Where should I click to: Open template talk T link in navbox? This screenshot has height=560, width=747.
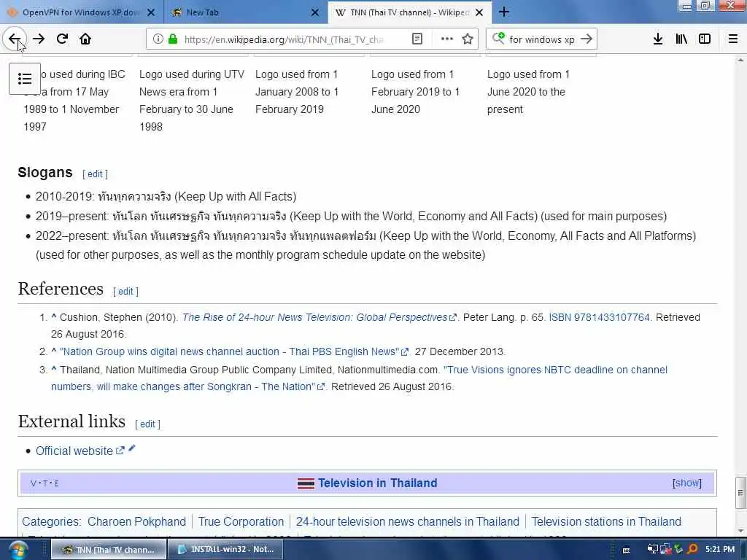point(44,483)
